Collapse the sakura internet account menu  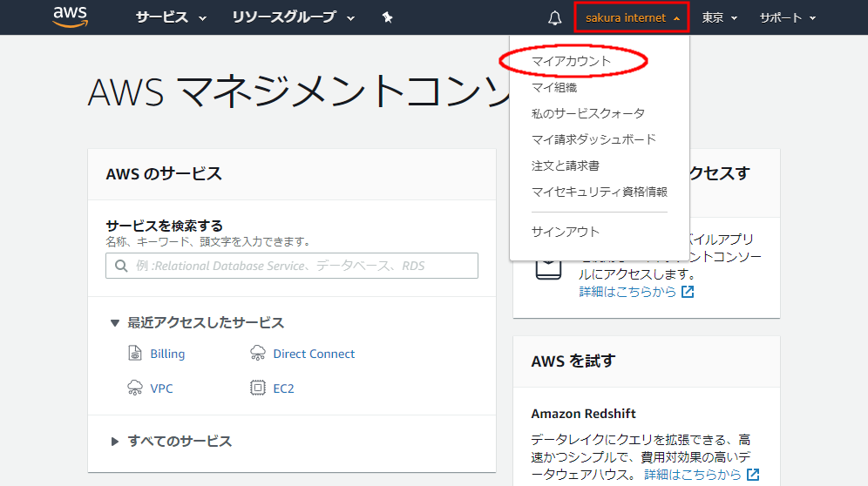pos(632,17)
